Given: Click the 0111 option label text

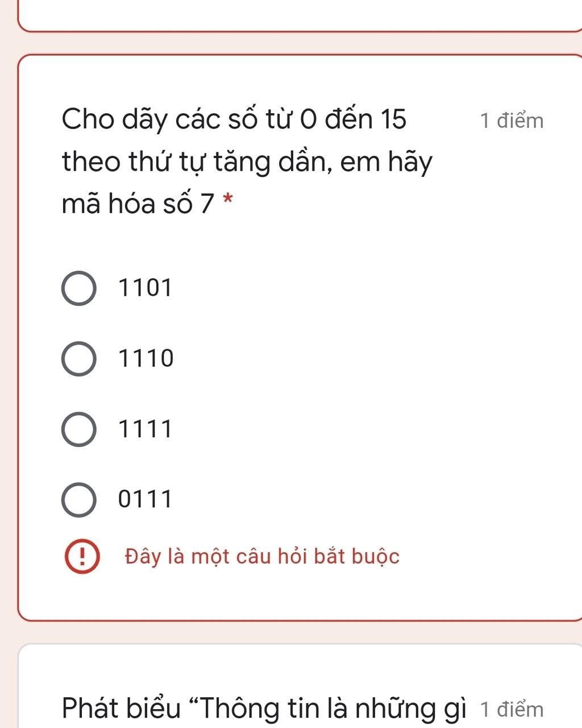Looking at the screenshot, I should [x=145, y=500].
